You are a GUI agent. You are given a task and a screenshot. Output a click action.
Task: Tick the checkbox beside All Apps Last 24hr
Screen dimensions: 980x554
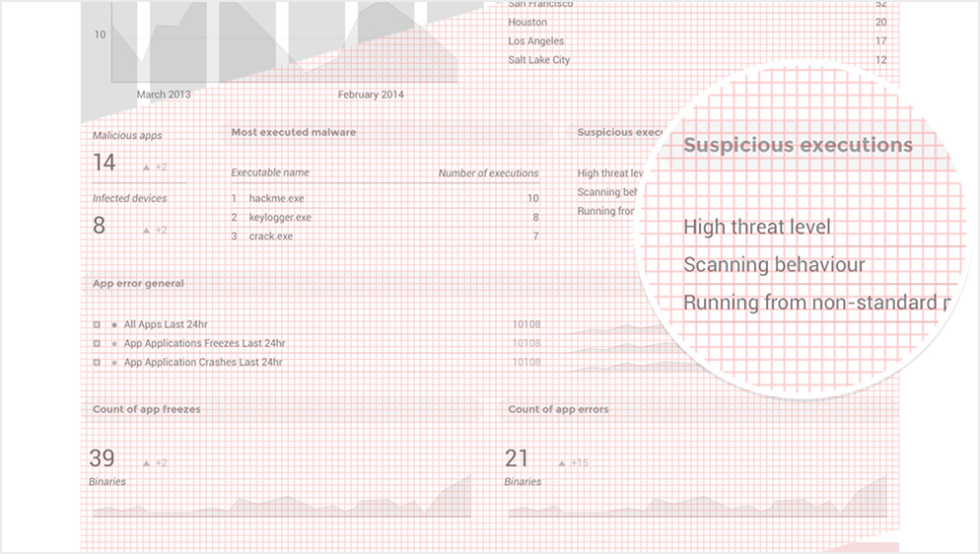coord(97,324)
